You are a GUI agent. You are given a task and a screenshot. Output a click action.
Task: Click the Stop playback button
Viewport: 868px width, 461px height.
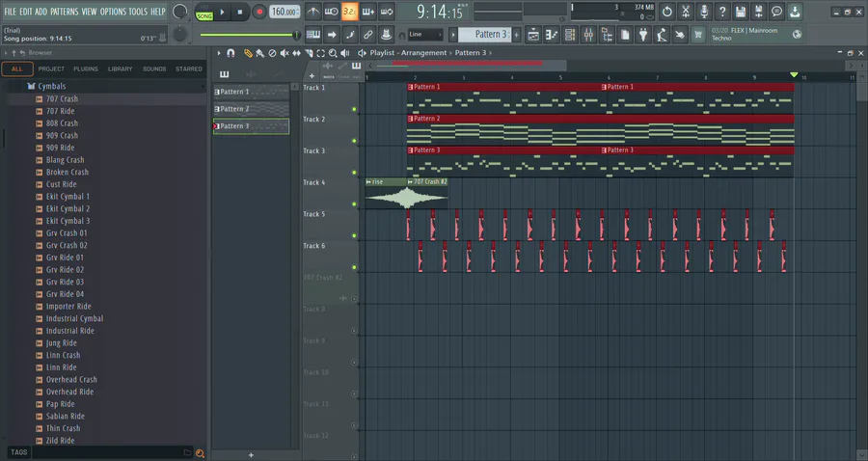coord(240,12)
